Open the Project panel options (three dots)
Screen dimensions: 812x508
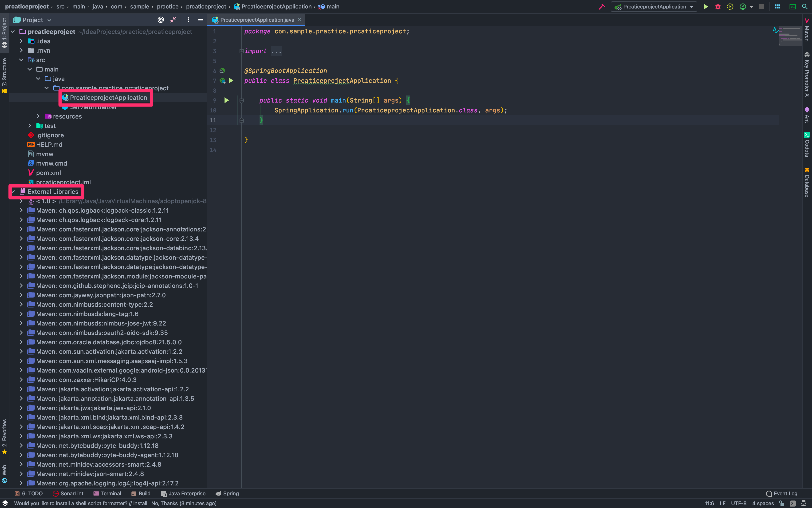pos(188,20)
